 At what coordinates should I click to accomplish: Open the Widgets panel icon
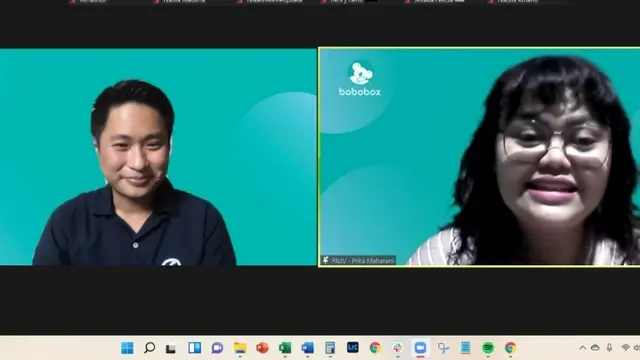(x=194, y=348)
